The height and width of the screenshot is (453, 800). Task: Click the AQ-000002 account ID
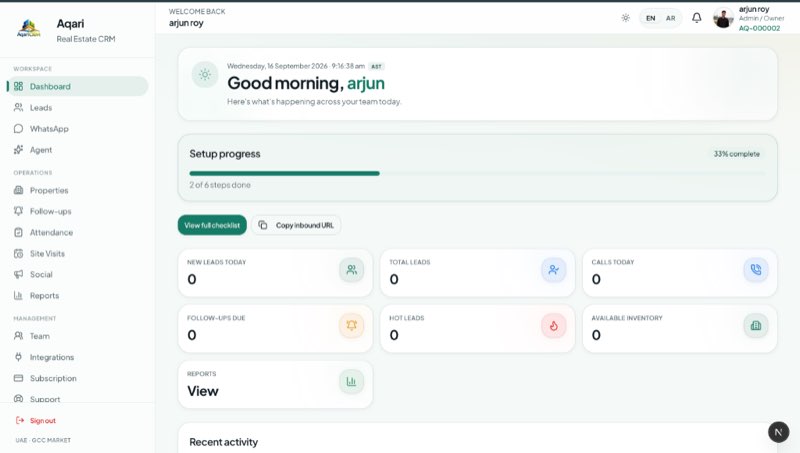point(759,28)
